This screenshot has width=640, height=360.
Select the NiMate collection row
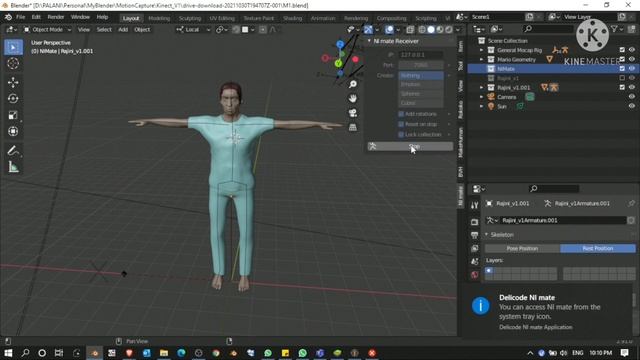553,69
